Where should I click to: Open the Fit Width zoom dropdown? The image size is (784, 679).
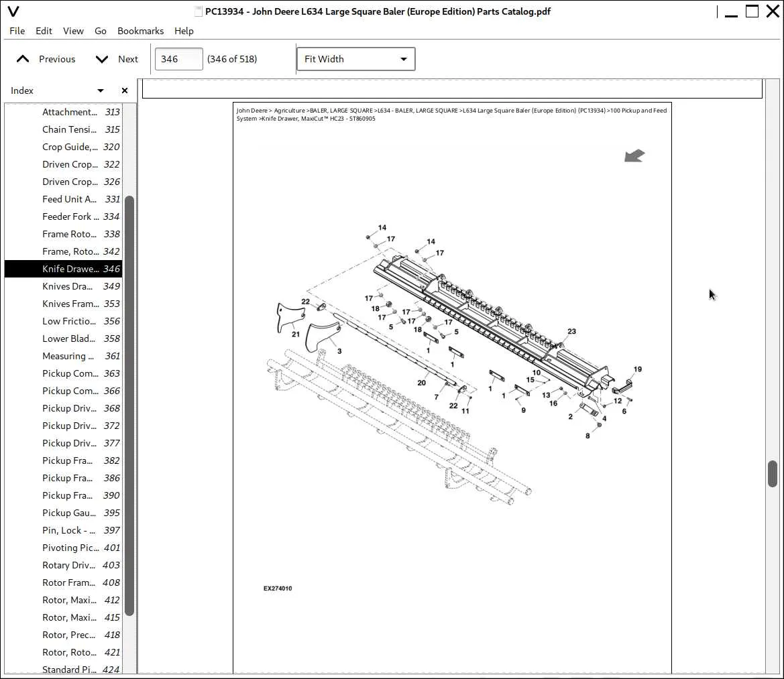click(x=356, y=59)
